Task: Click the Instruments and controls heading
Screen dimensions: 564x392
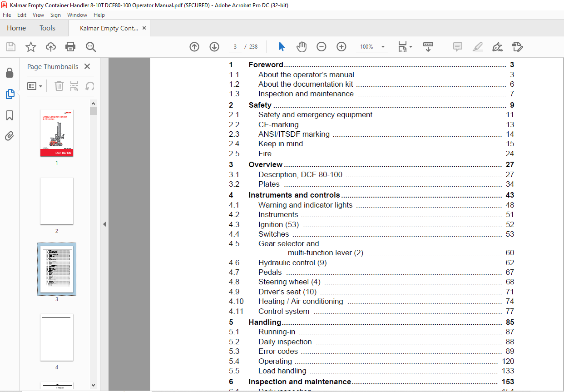Action: tap(294, 195)
